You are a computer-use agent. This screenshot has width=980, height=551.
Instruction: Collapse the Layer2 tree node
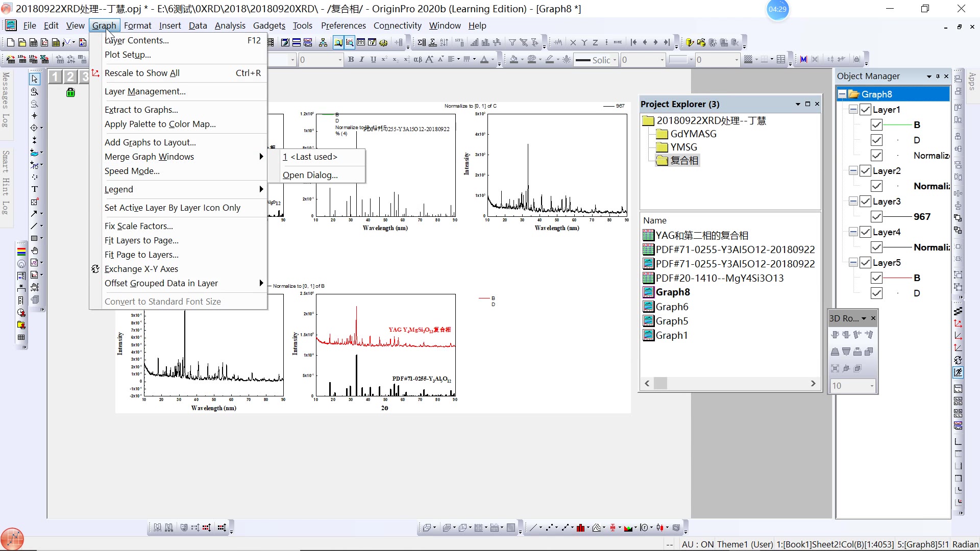pos(853,171)
